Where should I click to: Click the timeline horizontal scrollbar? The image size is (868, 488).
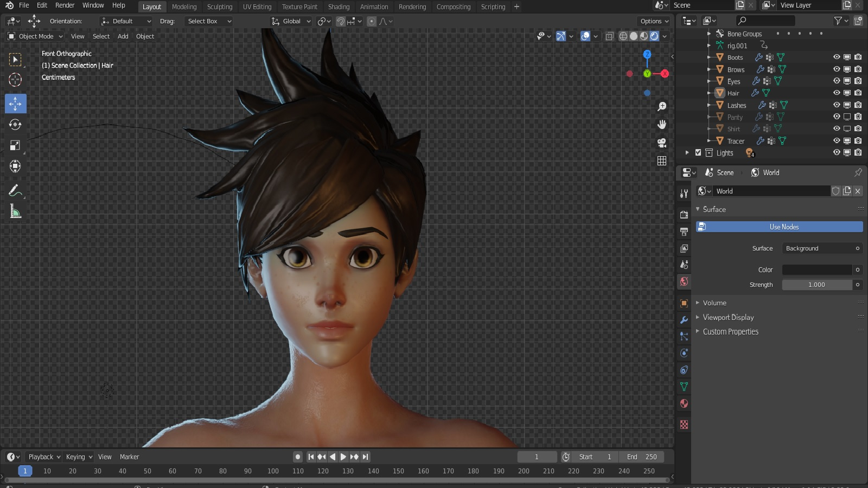(337, 480)
